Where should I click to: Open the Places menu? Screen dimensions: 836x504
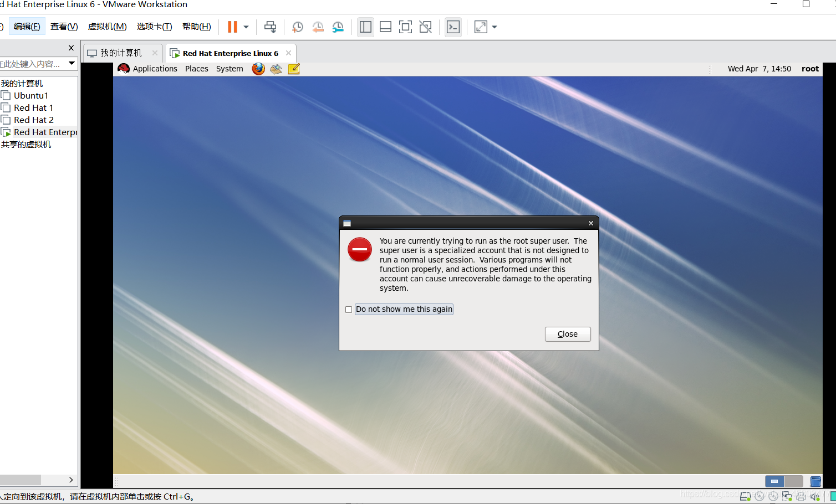coord(197,69)
